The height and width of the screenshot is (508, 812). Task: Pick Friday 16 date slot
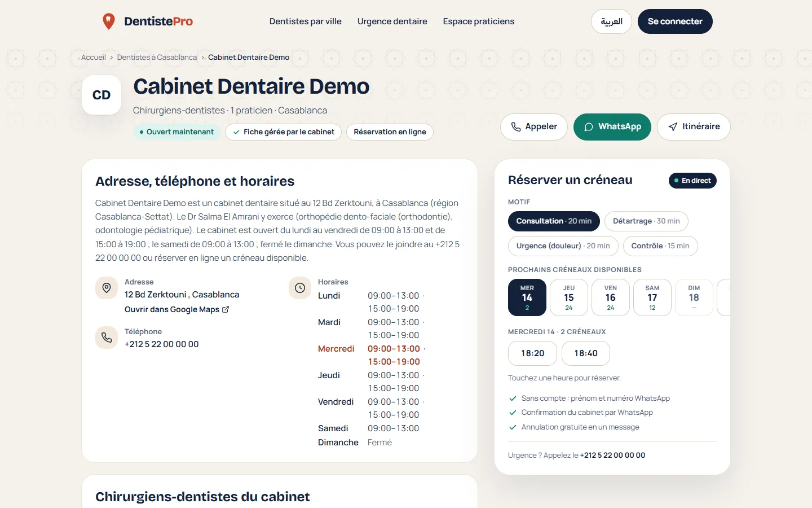611,297
